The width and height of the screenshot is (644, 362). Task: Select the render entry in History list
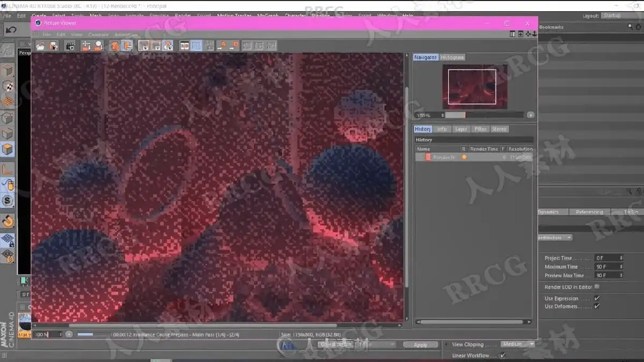coord(474,157)
